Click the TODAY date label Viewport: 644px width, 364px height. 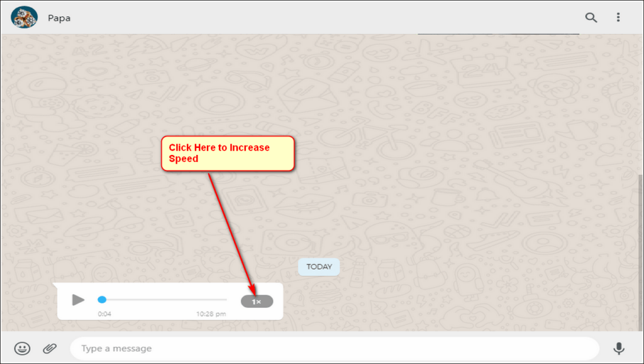pos(319,267)
